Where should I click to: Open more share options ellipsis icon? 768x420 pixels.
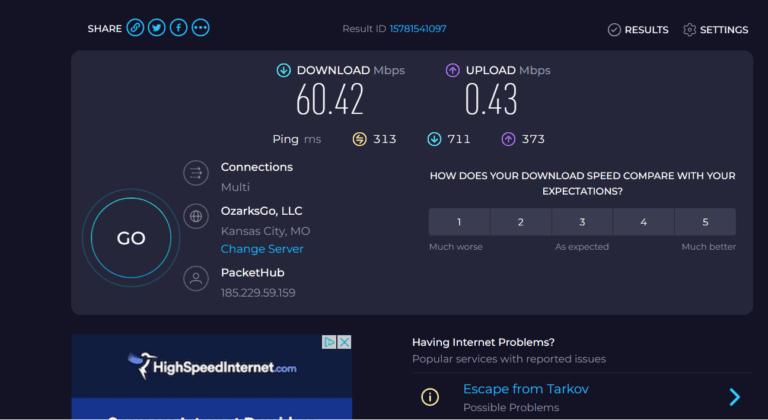(x=201, y=28)
